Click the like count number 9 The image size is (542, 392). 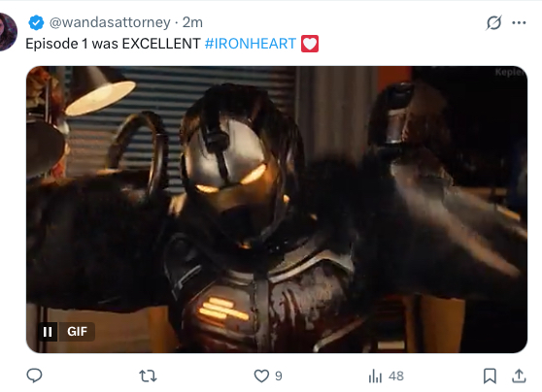pyautogui.click(x=279, y=376)
